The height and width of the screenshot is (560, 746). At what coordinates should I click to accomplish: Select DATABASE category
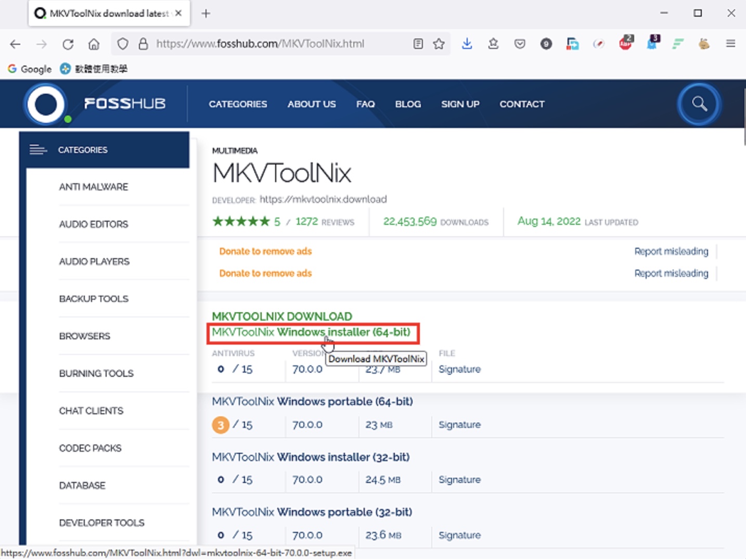point(82,486)
